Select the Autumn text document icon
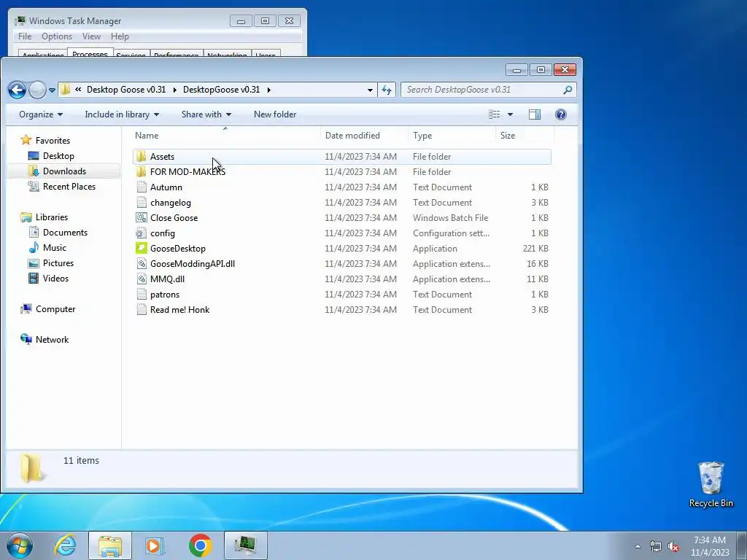 click(x=142, y=187)
